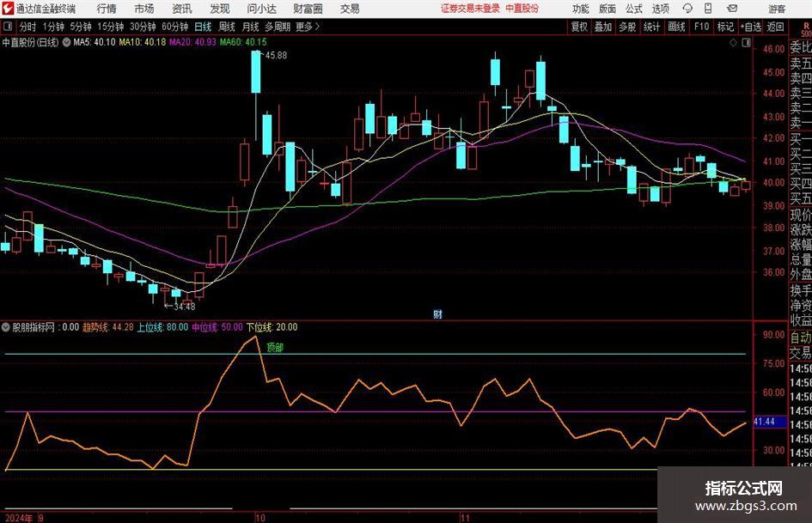Image resolution: width=812 pixels, height=523 pixels.
Task: Click the diamond icon above price axis
Action: coord(733,43)
